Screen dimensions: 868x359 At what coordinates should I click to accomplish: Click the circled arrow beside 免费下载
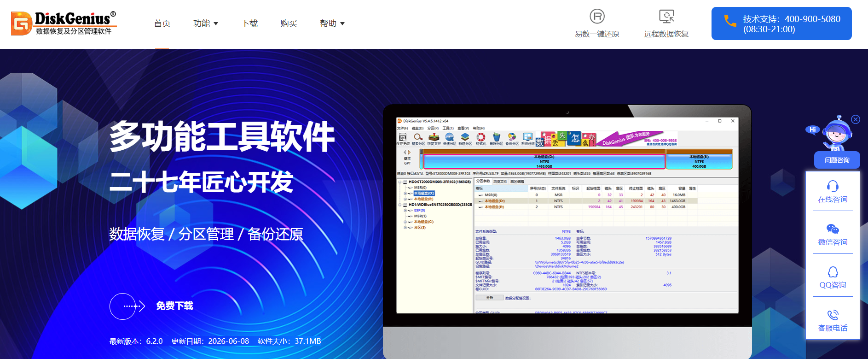pyautogui.click(x=127, y=306)
